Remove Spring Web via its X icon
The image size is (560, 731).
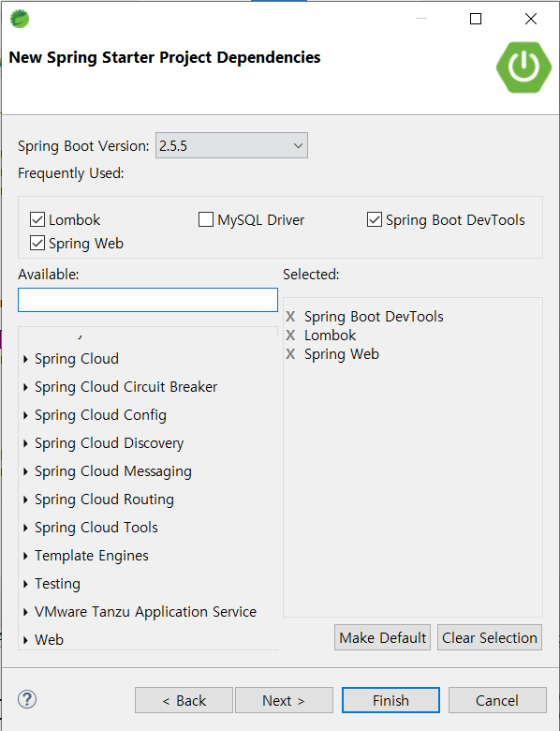[290, 354]
